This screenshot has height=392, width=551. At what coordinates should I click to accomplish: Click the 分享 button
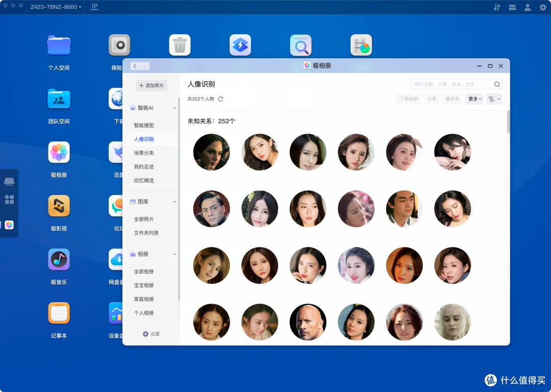click(x=432, y=99)
